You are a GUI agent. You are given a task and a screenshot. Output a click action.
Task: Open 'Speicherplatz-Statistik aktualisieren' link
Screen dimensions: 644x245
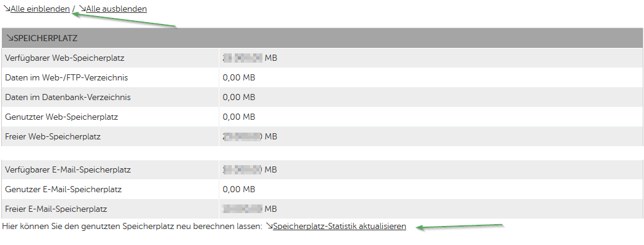(x=339, y=226)
